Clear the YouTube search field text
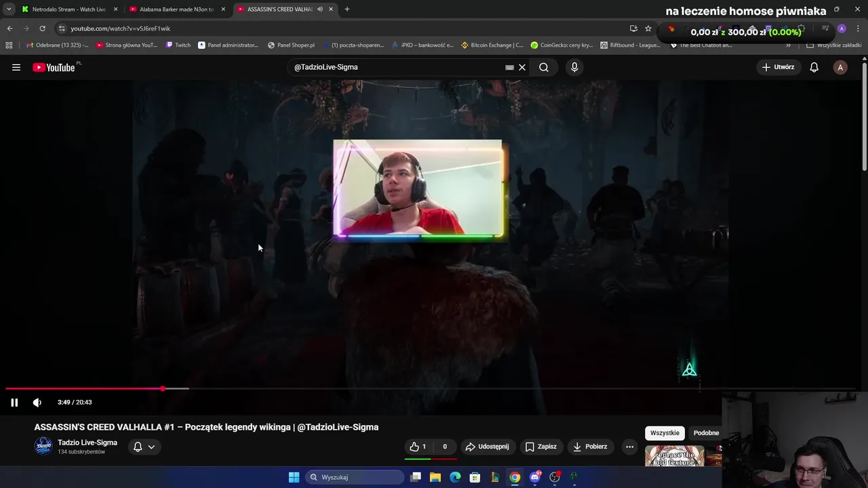 (522, 67)
